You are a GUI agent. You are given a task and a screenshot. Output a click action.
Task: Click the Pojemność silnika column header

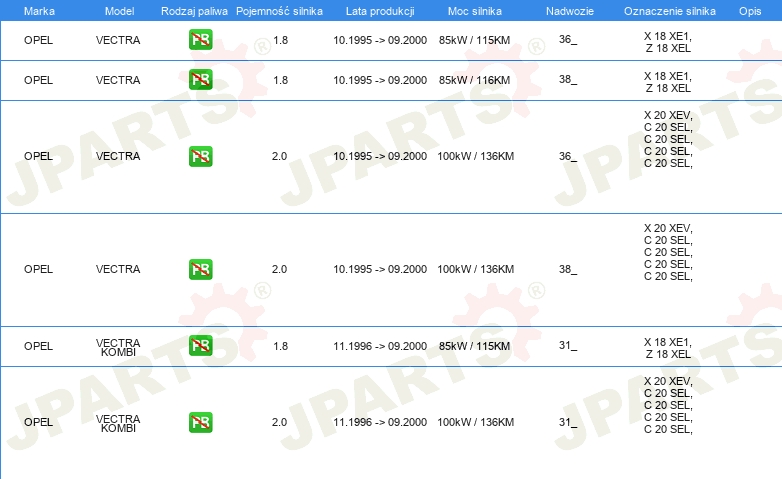coord(279,11)
